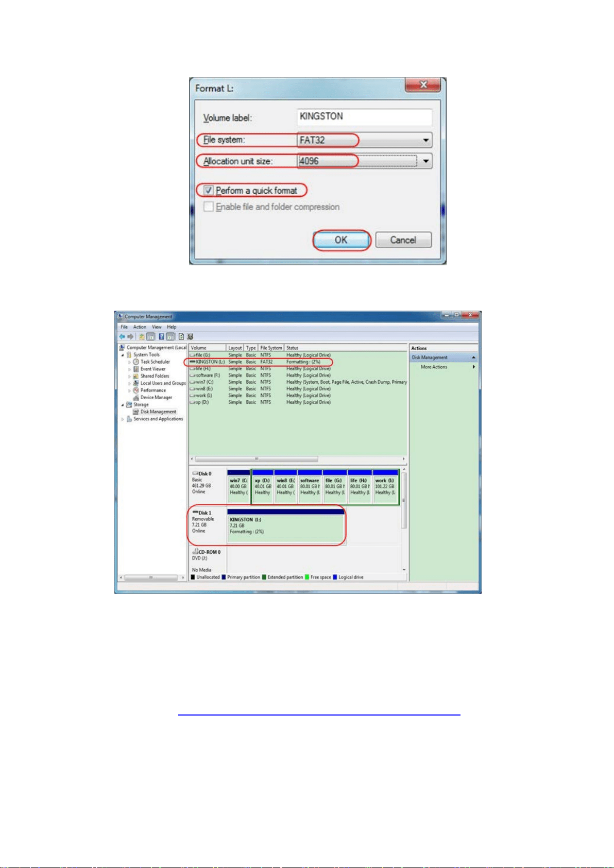Toggle the Show/Hide Action Pane toolbar icon
The width and height of the screenshot is (614, 868).
(169, 336)
